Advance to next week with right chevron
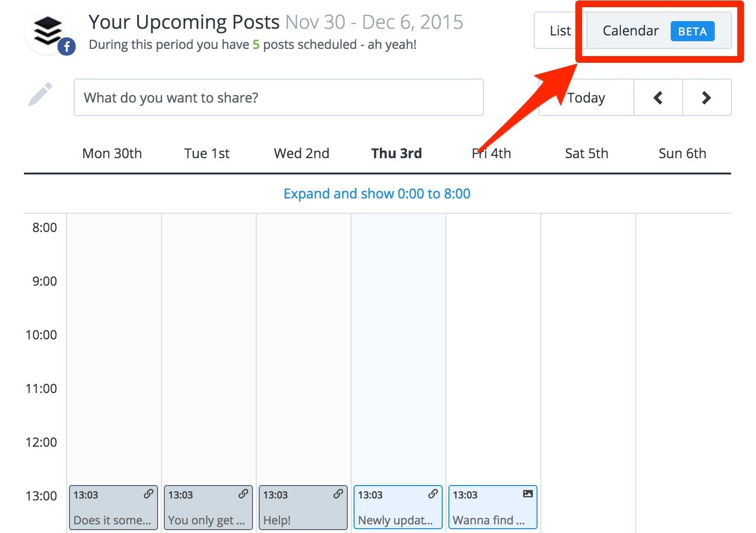The width and height of the screenshot is (756, 533). tap(707, 97)
